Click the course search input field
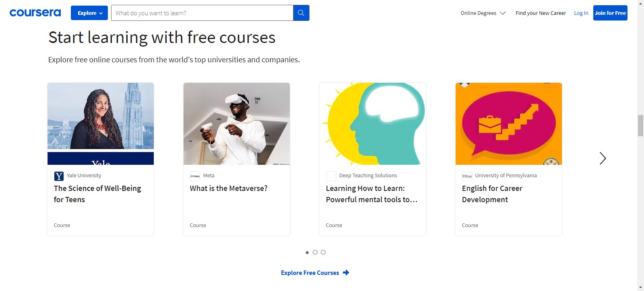 point(202,13)
